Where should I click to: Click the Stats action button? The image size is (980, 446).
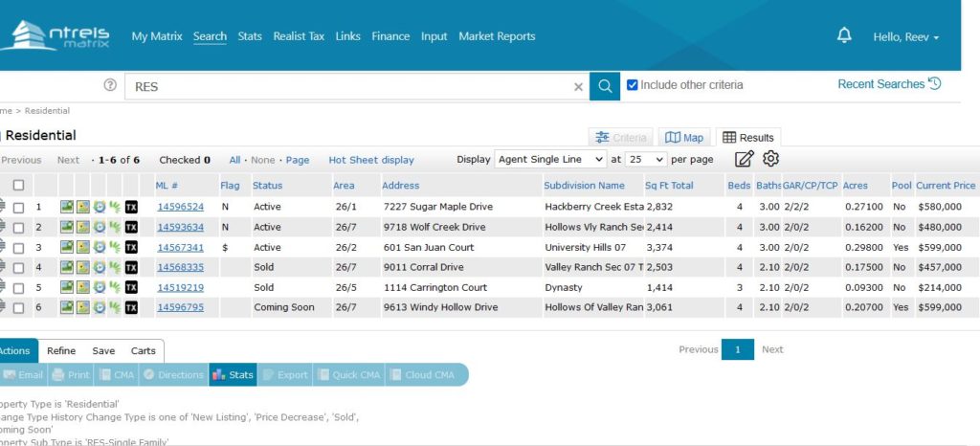tap(233, 375)
